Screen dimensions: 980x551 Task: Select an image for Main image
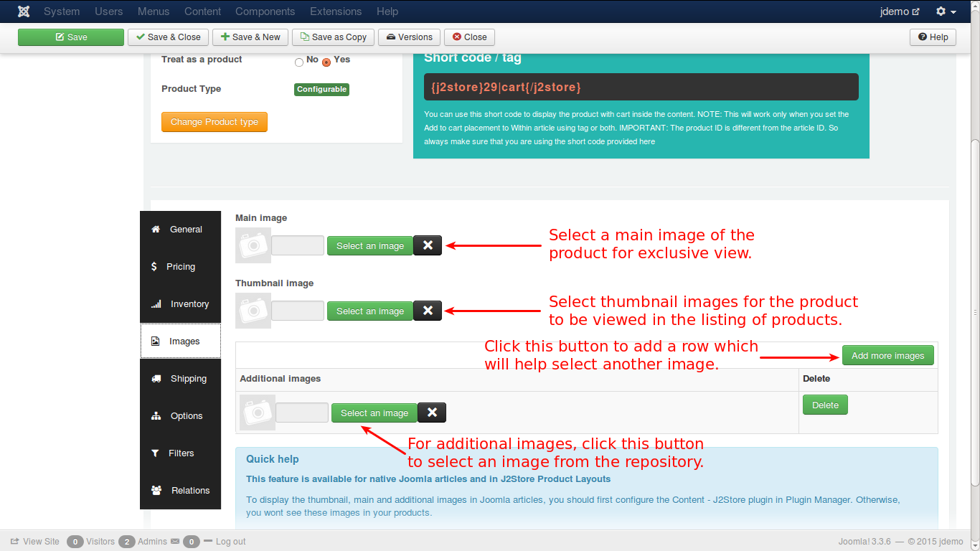tap(370, 245)
